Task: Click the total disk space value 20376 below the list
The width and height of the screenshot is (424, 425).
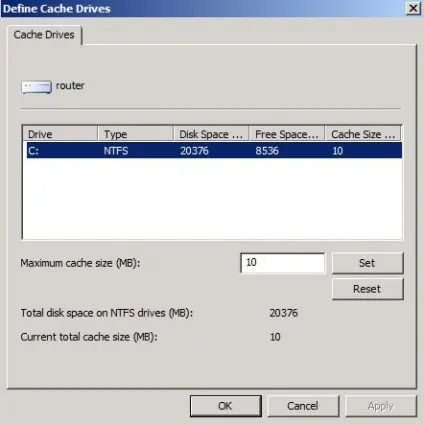Action: point(283,313)
